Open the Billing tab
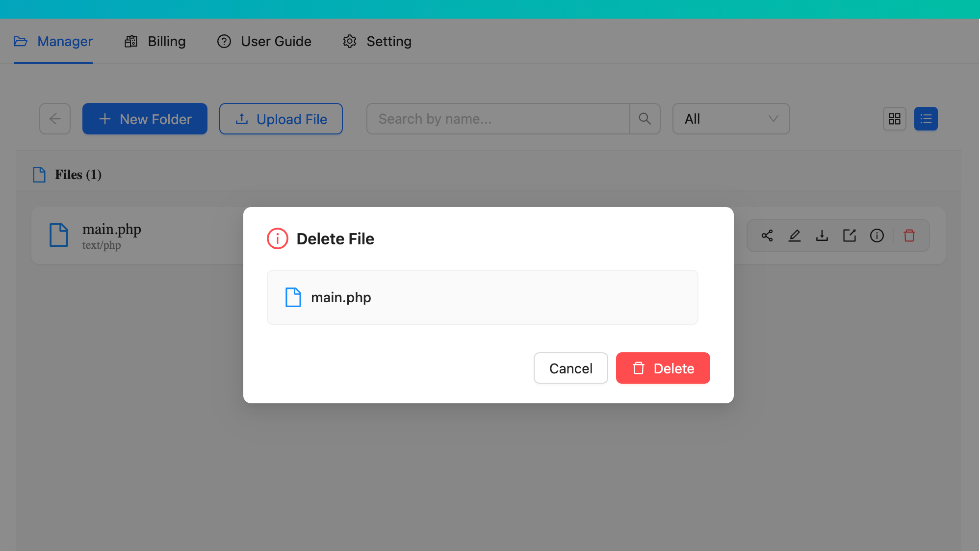The height and width of the screenshot is (551, 980). pos(155,41)
